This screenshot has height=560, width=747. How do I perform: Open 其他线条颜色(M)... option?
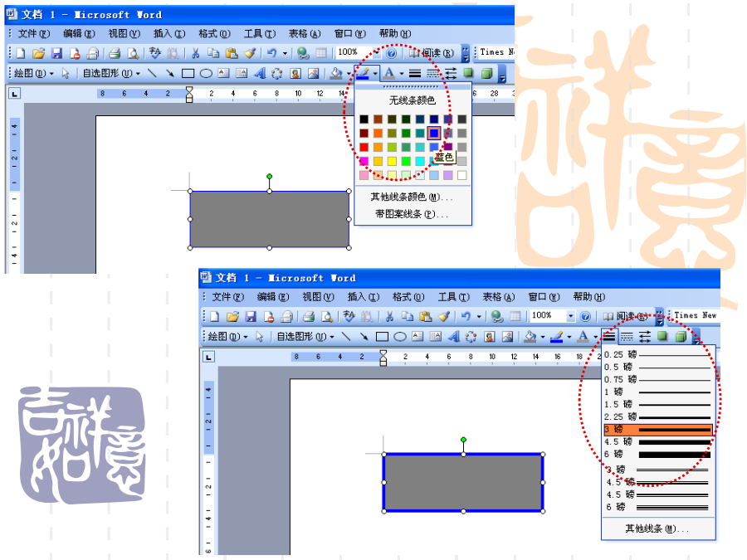(413, 197)
